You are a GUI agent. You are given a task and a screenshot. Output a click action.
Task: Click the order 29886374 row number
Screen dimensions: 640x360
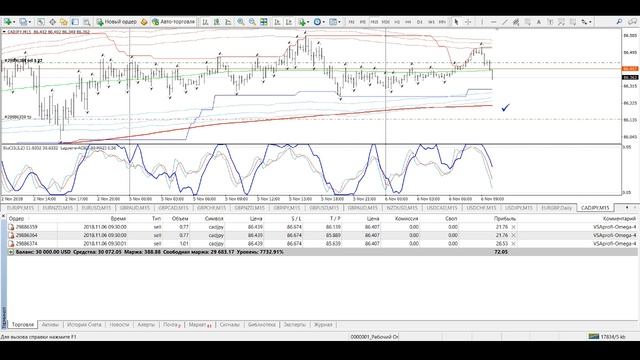[27, 244]
